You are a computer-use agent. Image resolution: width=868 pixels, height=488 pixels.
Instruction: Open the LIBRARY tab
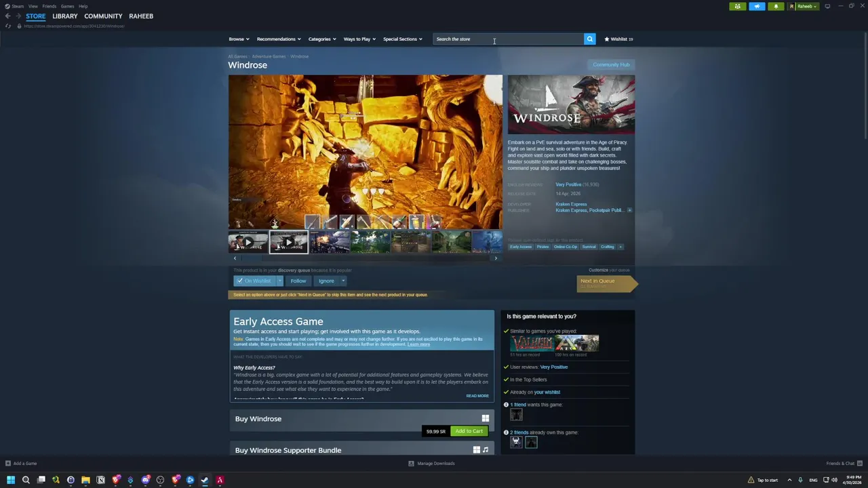pyautogui.click(x=65, y=16)
